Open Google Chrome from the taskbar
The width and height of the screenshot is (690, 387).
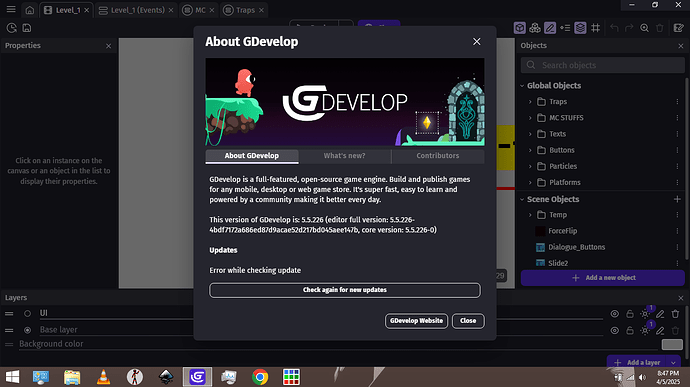[260, 377]
